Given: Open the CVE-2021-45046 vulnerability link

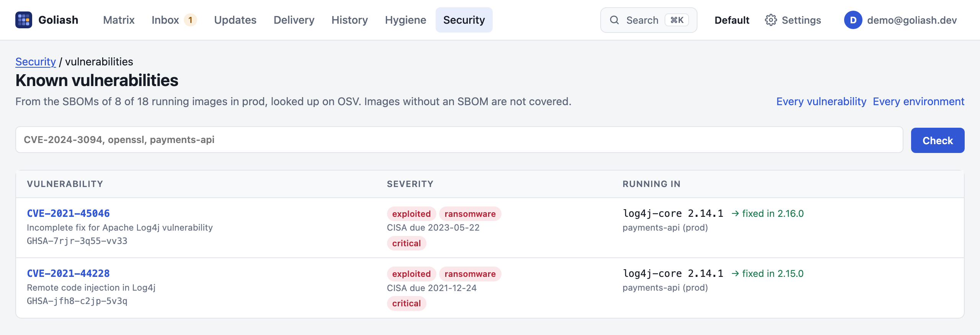Looking at the screenshot, I should coord(68,213).
